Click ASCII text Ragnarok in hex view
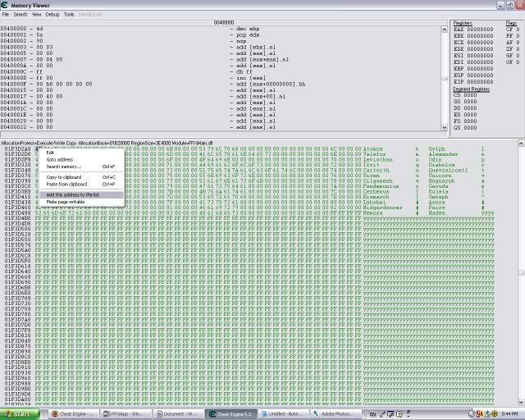This screenshot has height=420, width=525. pos(441,180)
